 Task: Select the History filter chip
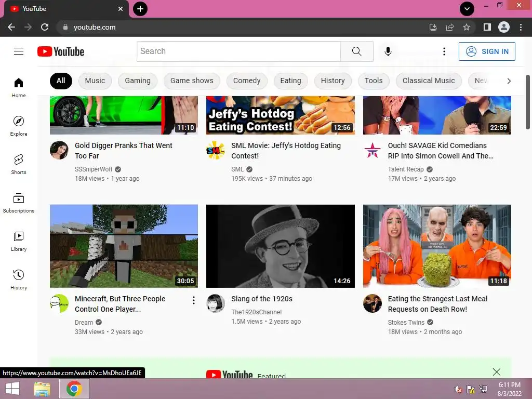pyautogui.click(x=333, y=81)
